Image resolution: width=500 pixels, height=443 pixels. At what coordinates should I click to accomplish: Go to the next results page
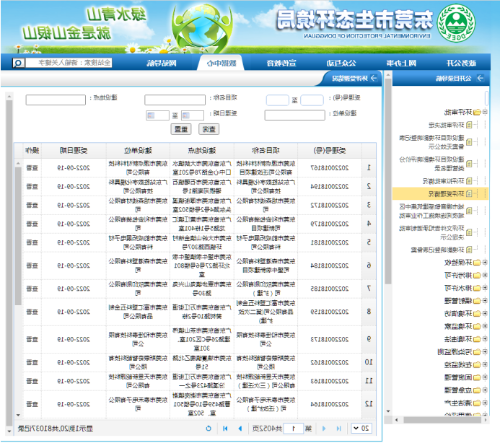tap(324, 429)
